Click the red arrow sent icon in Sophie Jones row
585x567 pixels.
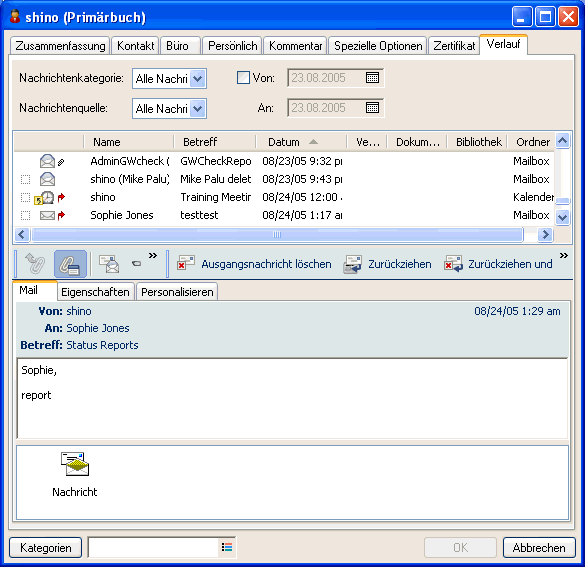62,215
